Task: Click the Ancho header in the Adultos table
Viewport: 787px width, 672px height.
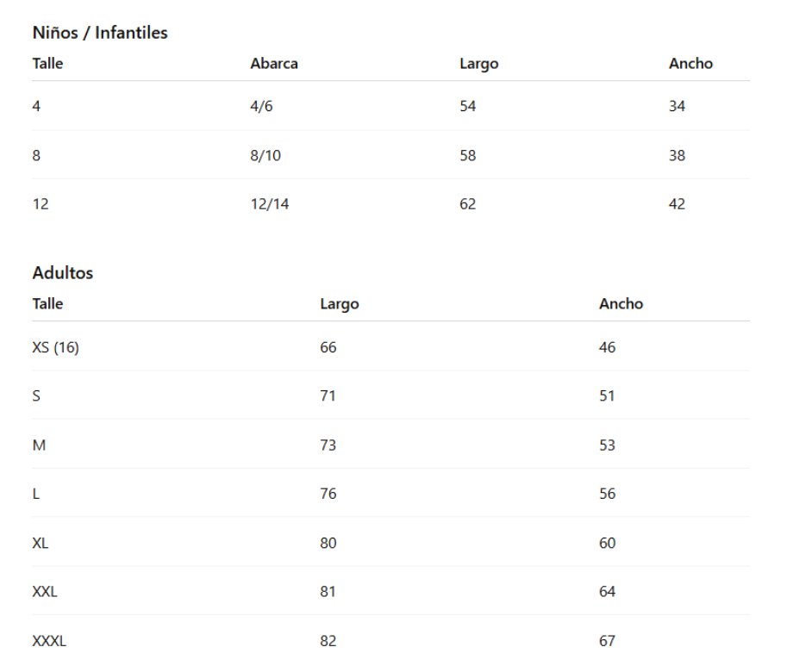Action: pos(621,304)
